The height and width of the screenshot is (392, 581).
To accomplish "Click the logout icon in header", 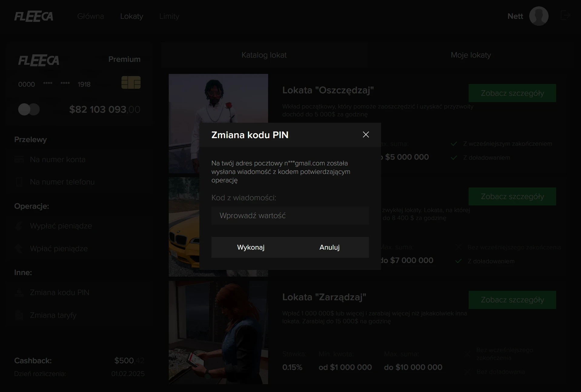I will [x=565, y=15].
